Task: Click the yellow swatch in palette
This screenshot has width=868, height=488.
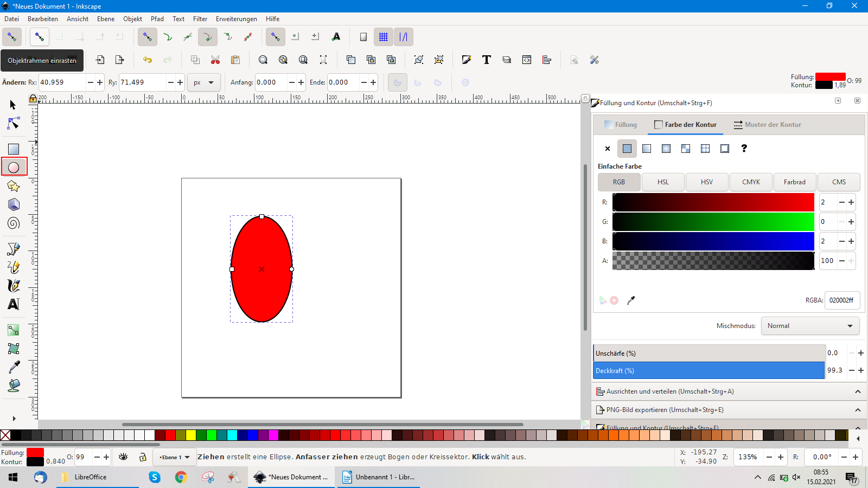Action: coord(191,435)
